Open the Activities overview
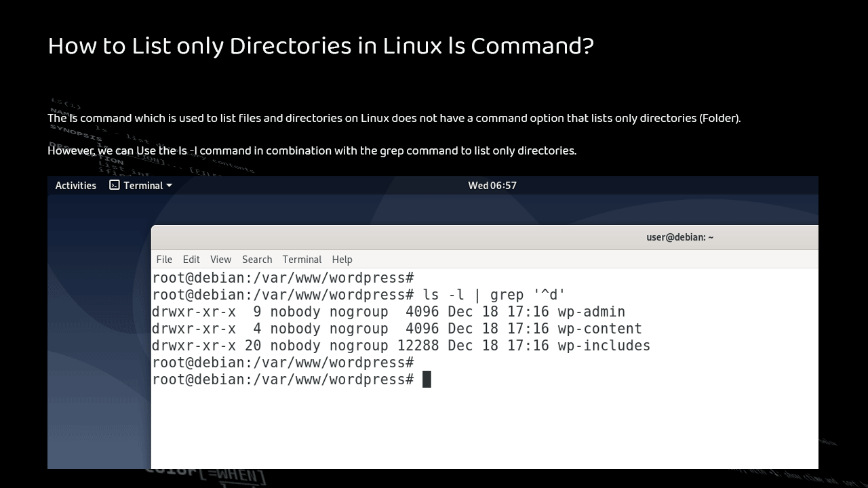This screenshot has width=868, height=488. point(75,185)
